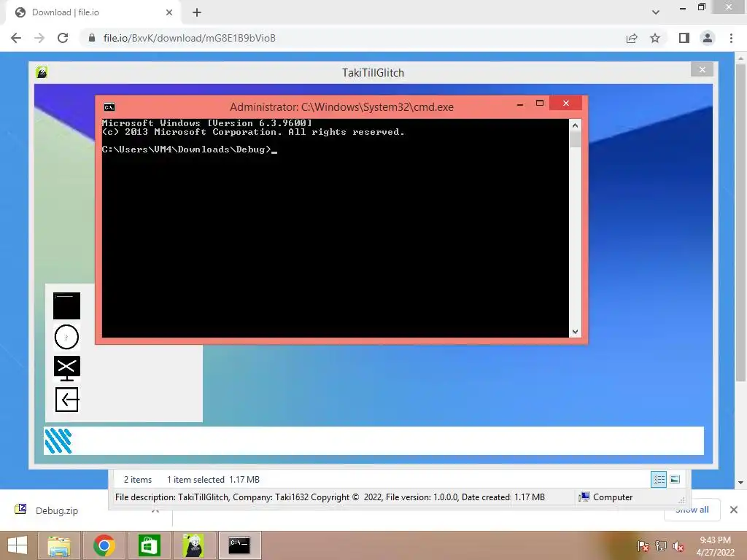Click the TakiTillGlitch title bar app icon
The height and width of the screenshot is (560, 747).
click(42, 72)
